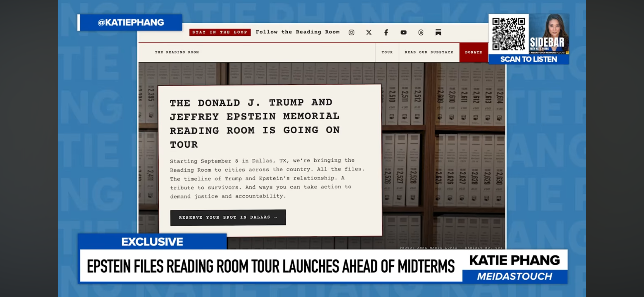The height and width of the screenshot is (297, 644).
Task: Click the X (Twitter) icon
Action: (x=369, y=32)
